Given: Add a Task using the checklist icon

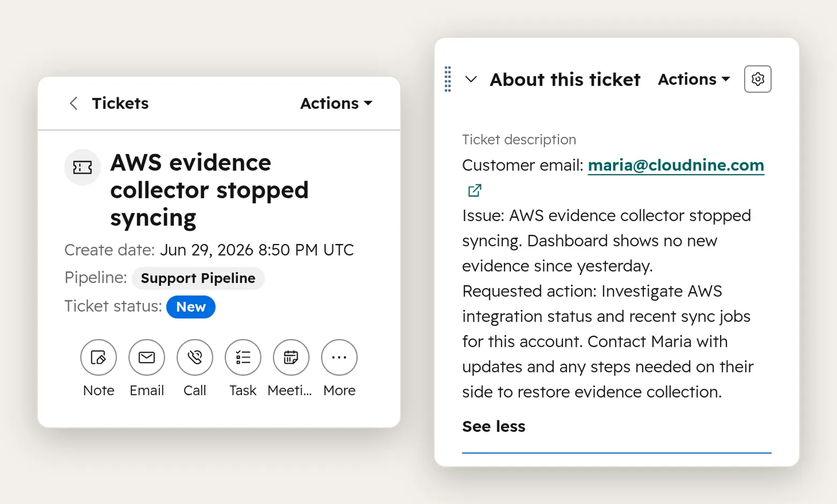Looking at the screenshot, I should pyautogui.click(x=243, y=357).
